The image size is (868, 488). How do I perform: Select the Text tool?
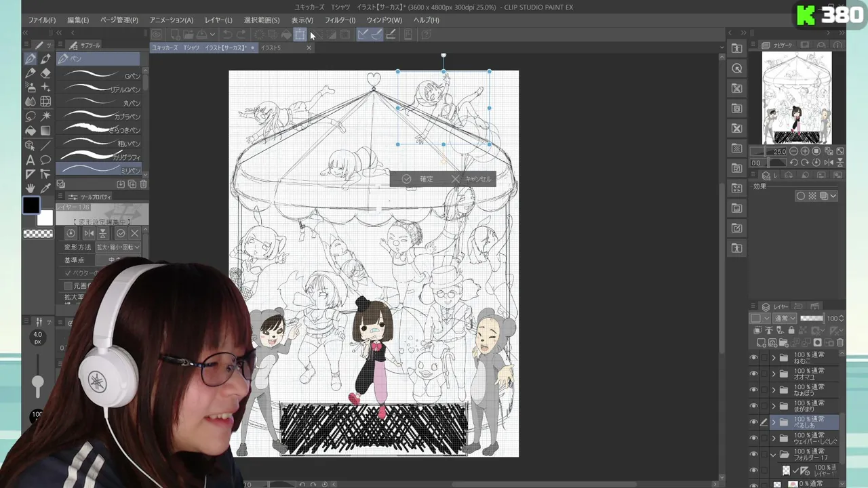[31, 160]
